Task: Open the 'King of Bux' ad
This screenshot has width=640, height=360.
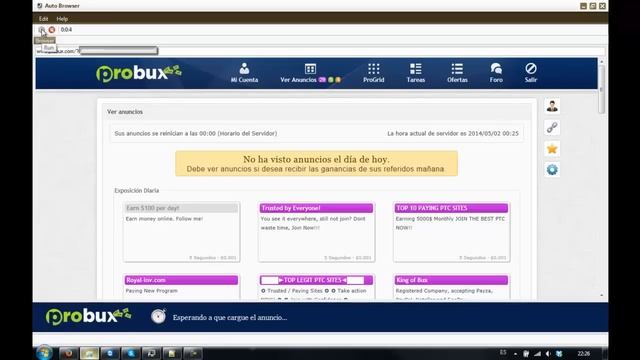Action: point(451,287)
